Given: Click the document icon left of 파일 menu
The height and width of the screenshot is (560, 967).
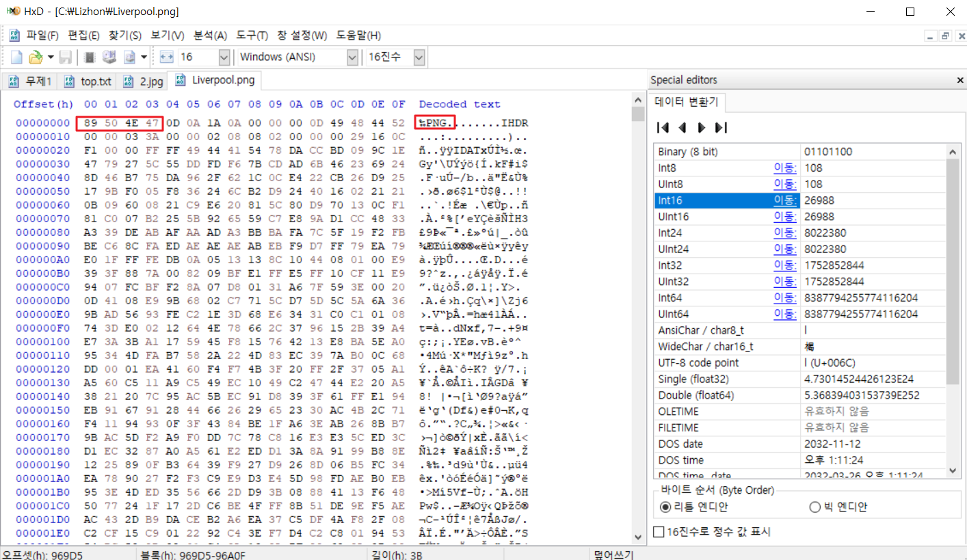Looking at the screenshot, I should click(x=15, y=36).
